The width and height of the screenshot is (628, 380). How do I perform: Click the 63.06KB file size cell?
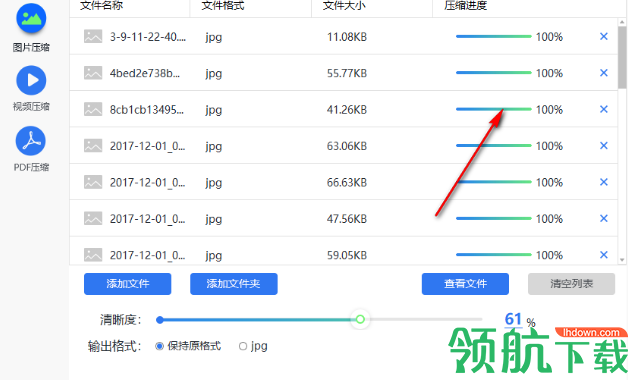pyautogui.click(x=347, y=146)
